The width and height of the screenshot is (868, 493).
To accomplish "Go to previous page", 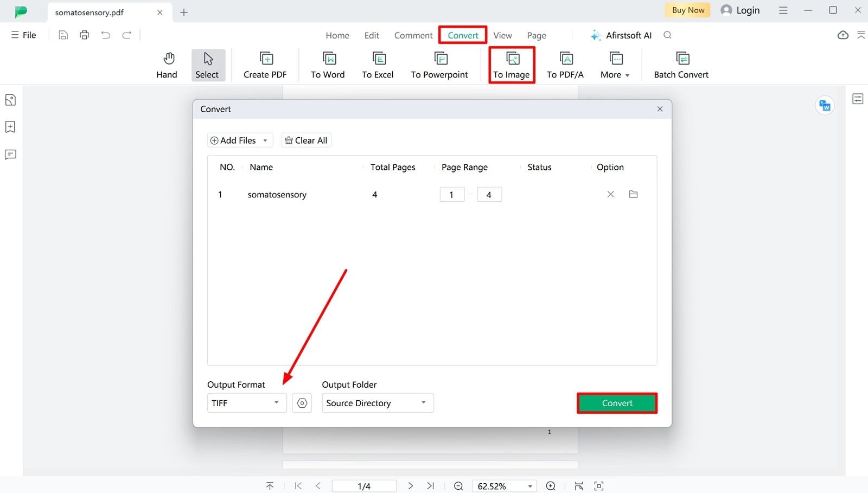I will point(318,486).
